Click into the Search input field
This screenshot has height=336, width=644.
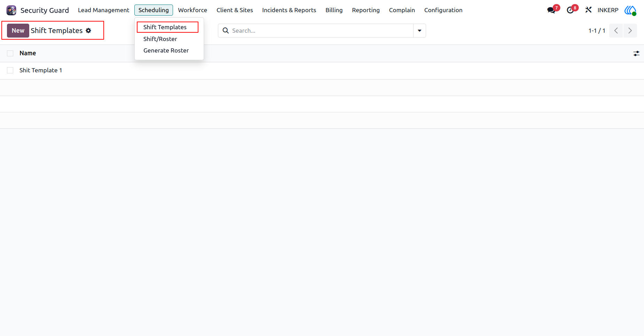click(322, 31)
